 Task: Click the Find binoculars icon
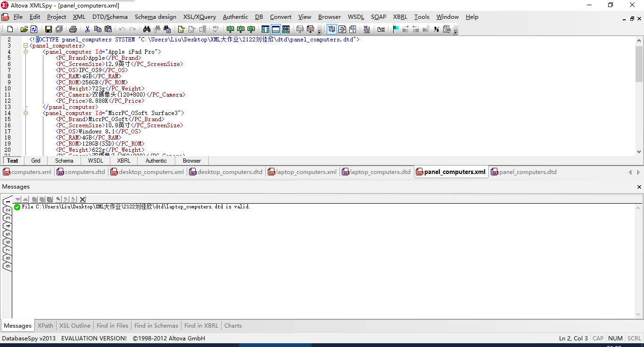(x=147, y=29)
